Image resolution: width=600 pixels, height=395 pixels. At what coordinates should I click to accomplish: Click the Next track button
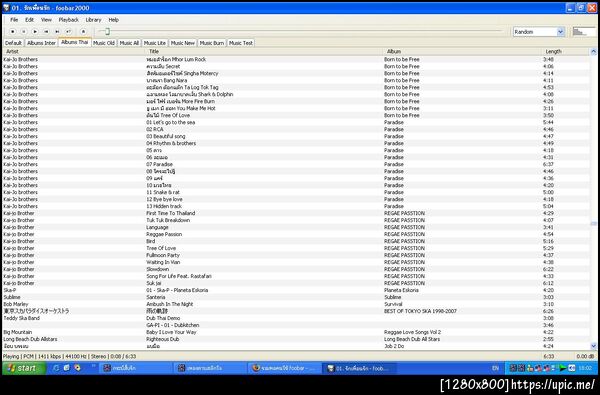pyautogui.click(x=57, y=31)
